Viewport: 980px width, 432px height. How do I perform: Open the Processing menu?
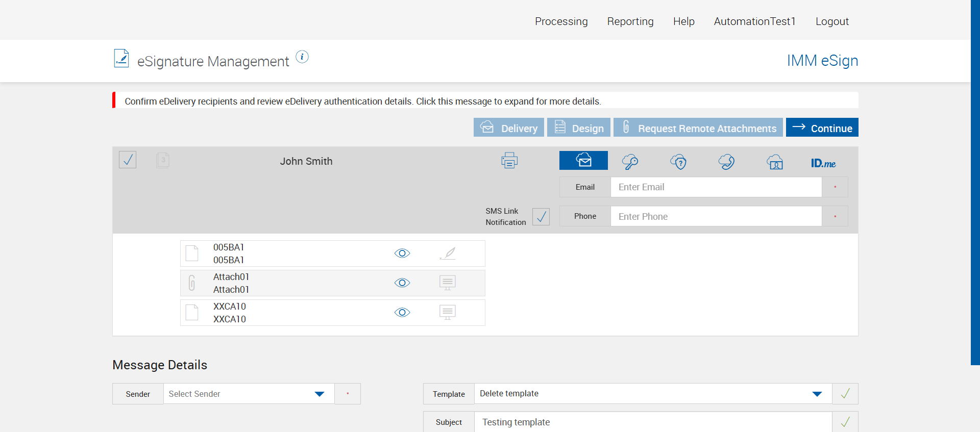click(x=561, y=21)
